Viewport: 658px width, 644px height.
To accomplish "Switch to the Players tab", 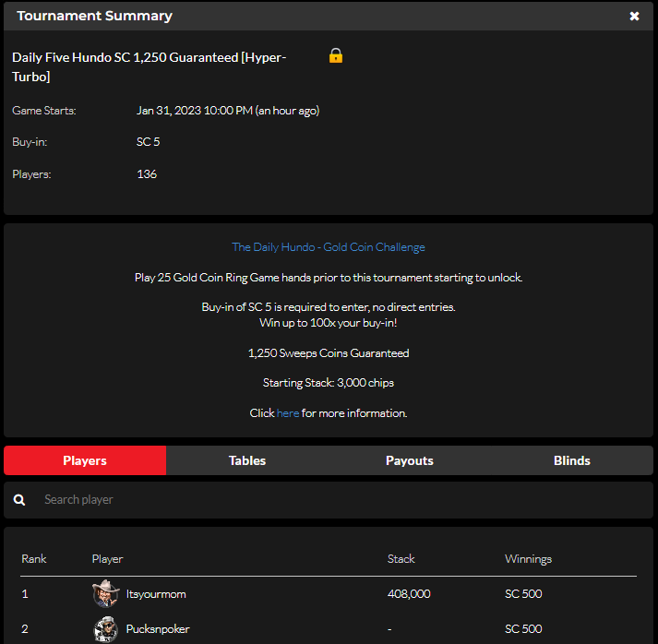I will [x=85, y=460].
